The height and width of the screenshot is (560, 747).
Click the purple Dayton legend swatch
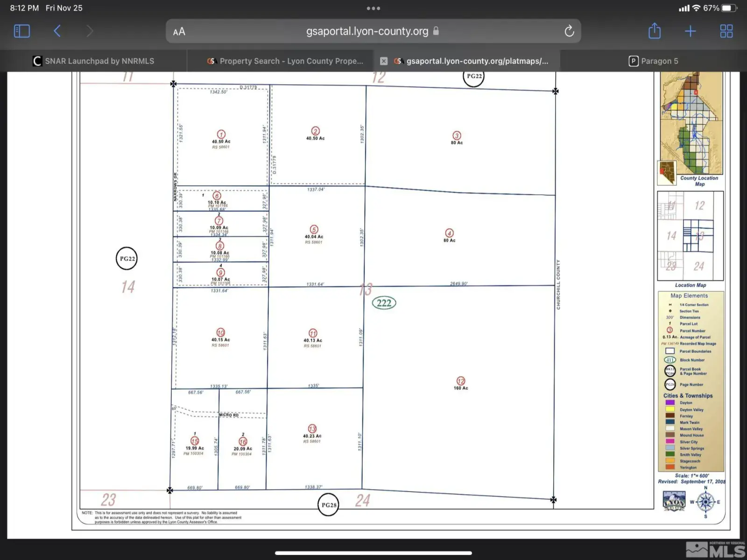coord(670,402)
